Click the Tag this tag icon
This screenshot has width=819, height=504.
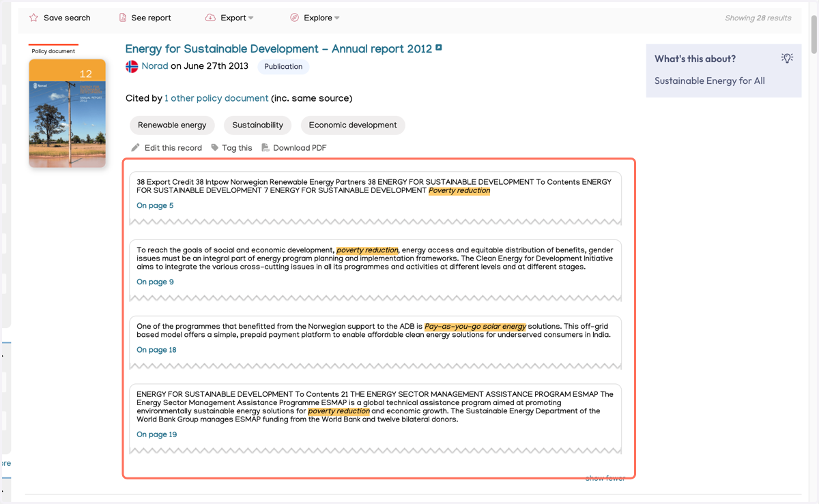[215, 147]
